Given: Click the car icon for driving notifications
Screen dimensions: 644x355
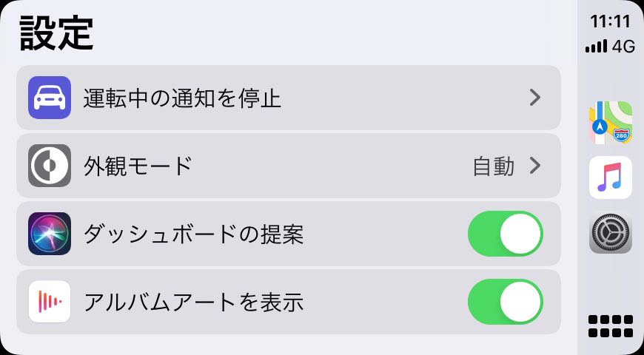Looking at the screenshot, I should point(50,98).
